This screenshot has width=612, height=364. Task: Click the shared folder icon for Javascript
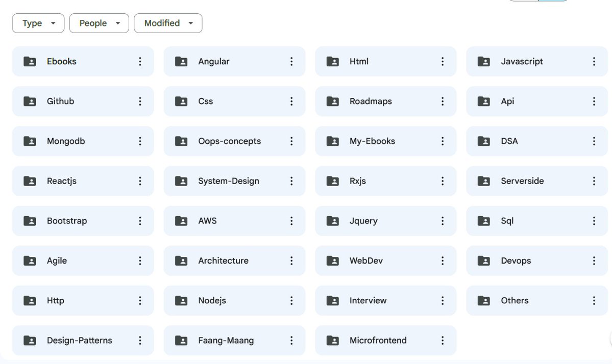coord(483,61)
